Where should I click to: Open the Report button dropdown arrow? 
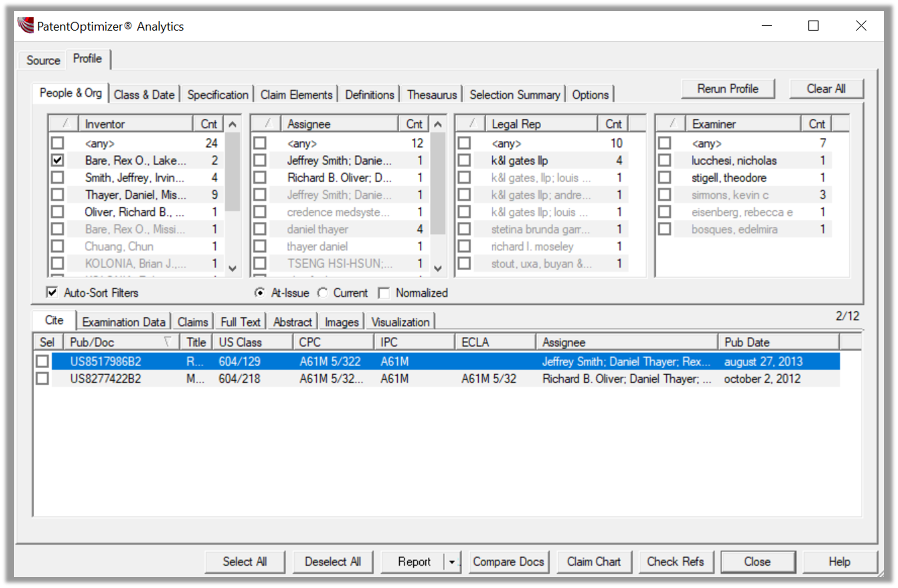(452, 562)
